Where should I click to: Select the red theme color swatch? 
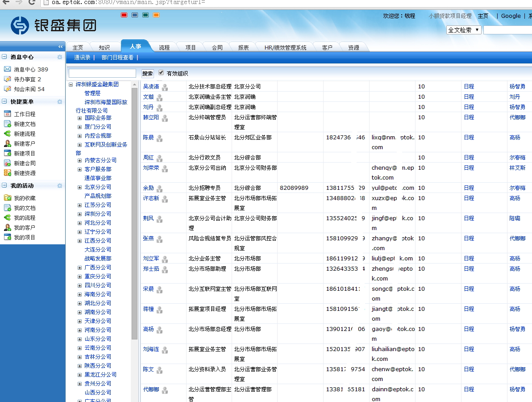coord(124,15)
